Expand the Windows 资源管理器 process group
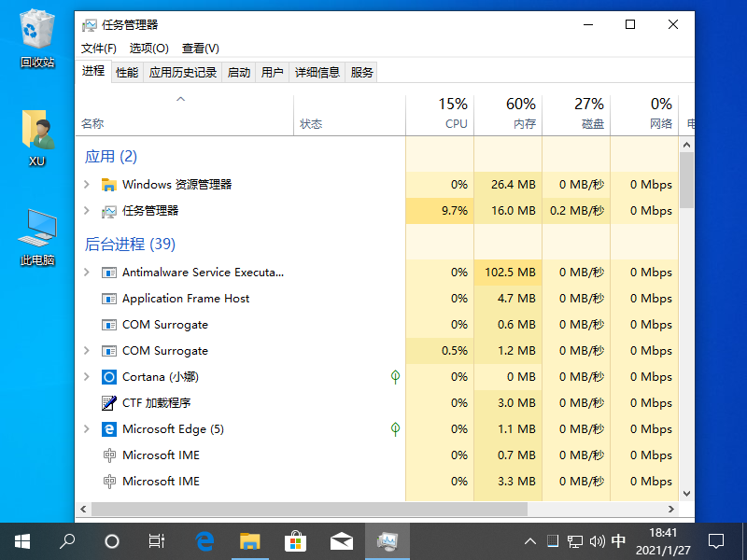 pyautogui.click(x=87, y=184)
